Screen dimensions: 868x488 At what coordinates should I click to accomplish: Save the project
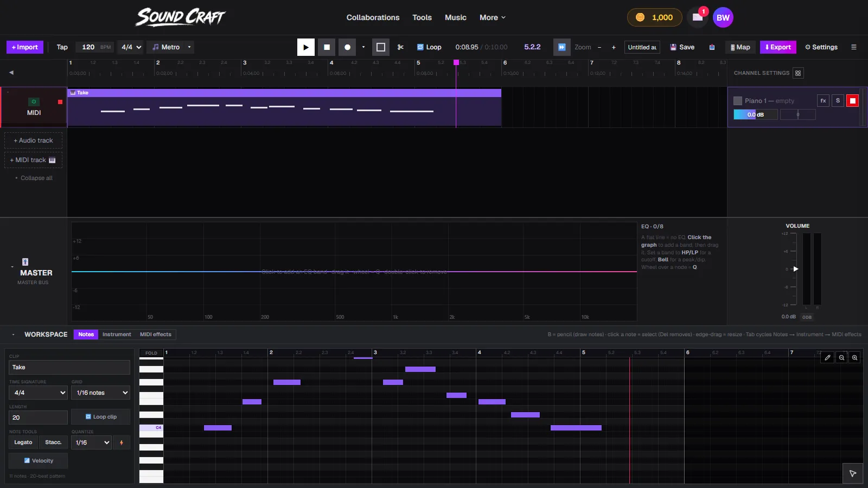click(682, 47)
